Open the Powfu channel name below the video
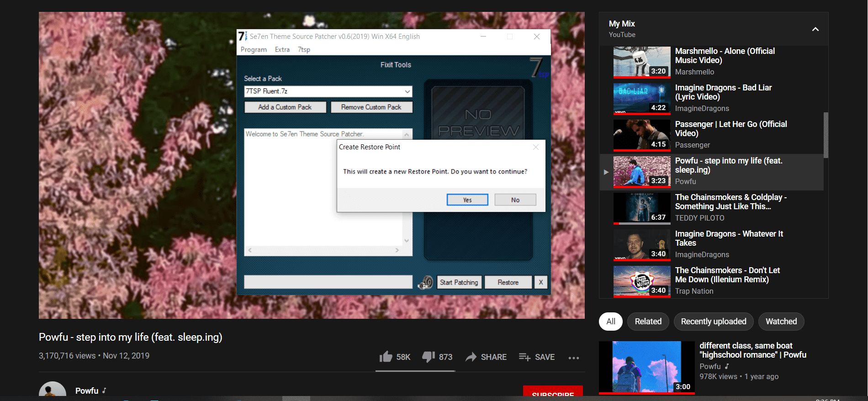The height and width of the screenshot is (401, 868). click(x=87, y=391)
